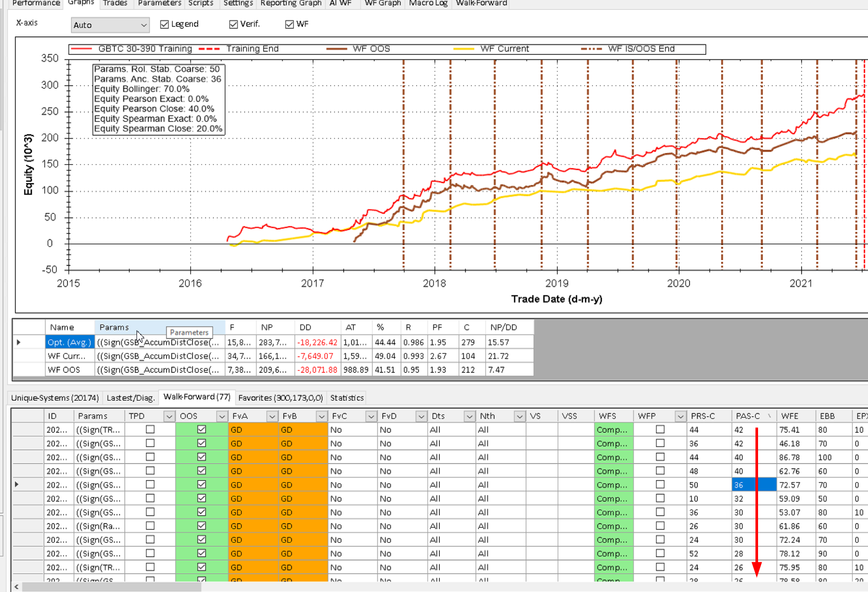Disable the WF checkbox above the chart
Image resolution: width=868 pixels, height=592 pixels.
tap(290, 24)
